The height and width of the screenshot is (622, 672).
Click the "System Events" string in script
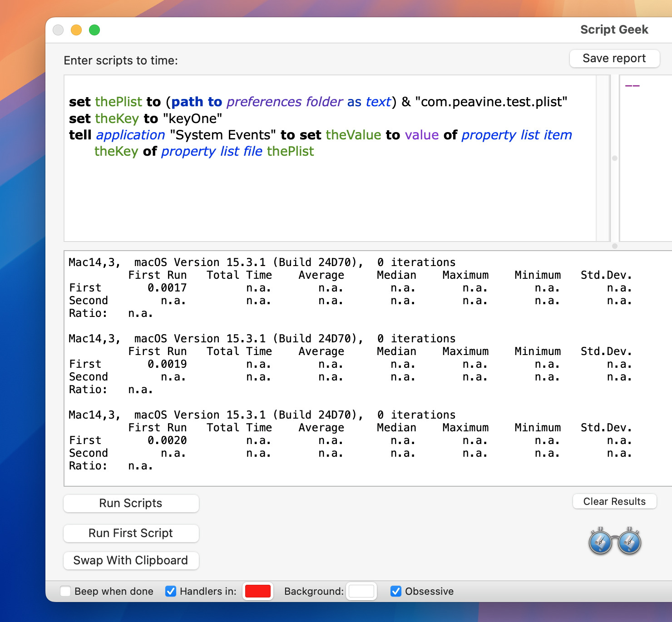pos(223,135)
